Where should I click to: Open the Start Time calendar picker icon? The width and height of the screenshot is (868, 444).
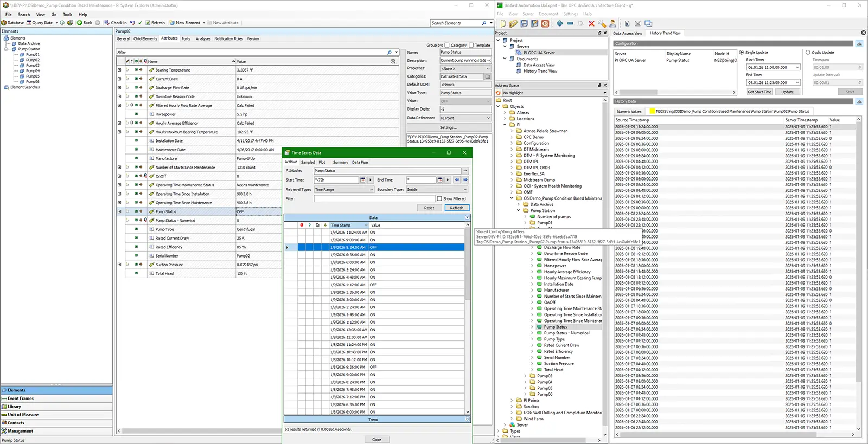(x=363, y=180)
